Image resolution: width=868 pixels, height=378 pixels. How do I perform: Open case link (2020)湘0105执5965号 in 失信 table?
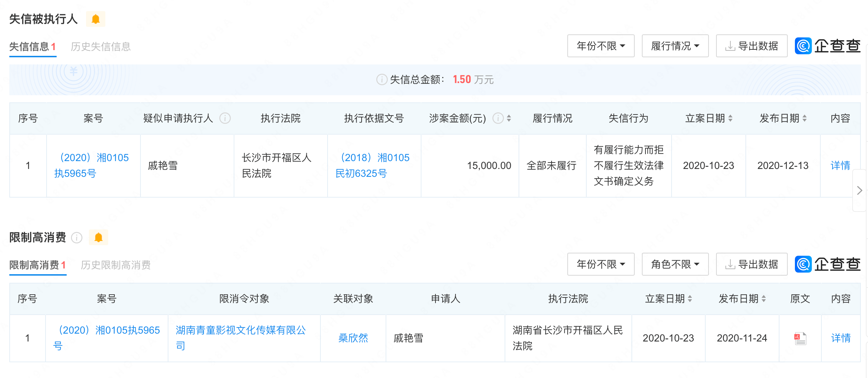click(x=92, y=165)
